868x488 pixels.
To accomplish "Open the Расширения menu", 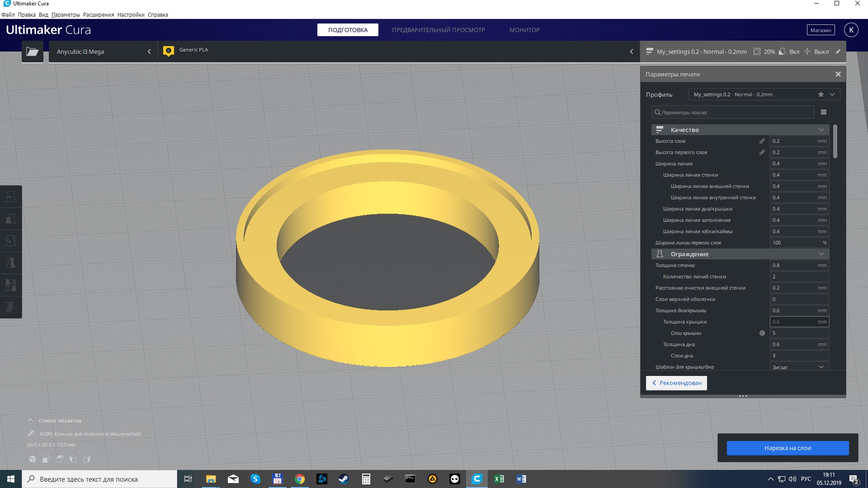I will [x=99, y=14].
